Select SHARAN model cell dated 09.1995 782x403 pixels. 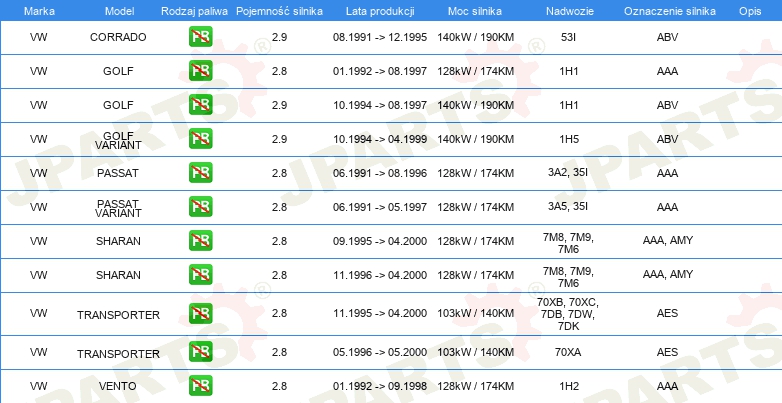pyautogui.click(x=118, y=241)
